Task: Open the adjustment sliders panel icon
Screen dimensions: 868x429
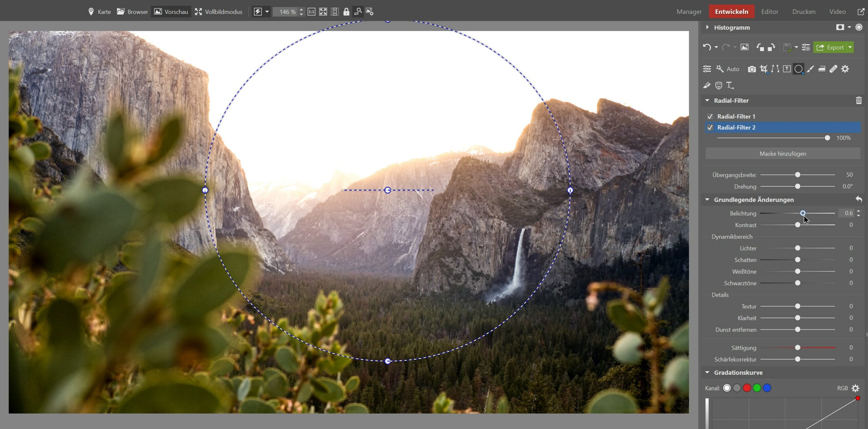Action: pos(707,69)
